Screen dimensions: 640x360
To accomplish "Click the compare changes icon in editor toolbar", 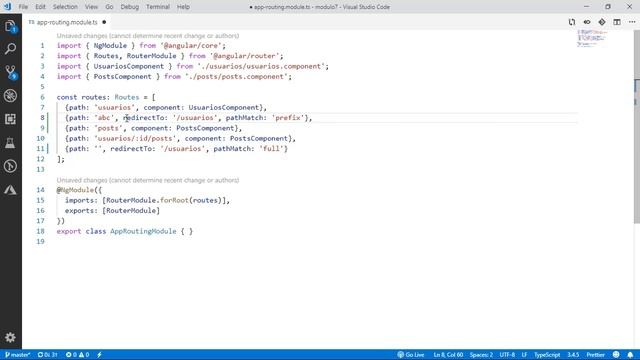I will pos(572,22).
